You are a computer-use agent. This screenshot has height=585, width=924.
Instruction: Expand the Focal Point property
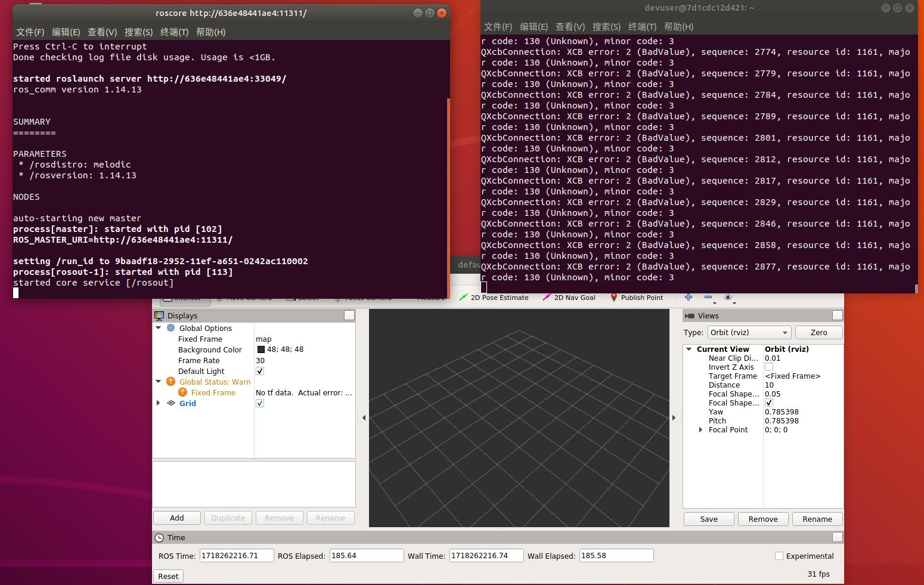pyautogui.click(x=700, y=429)
